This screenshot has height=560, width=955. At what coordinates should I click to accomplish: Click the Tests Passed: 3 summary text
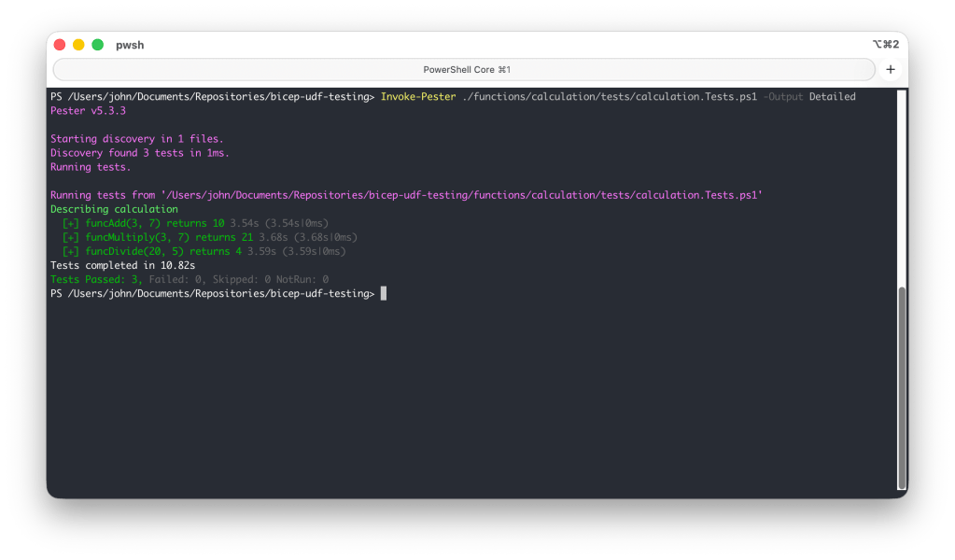96,279
